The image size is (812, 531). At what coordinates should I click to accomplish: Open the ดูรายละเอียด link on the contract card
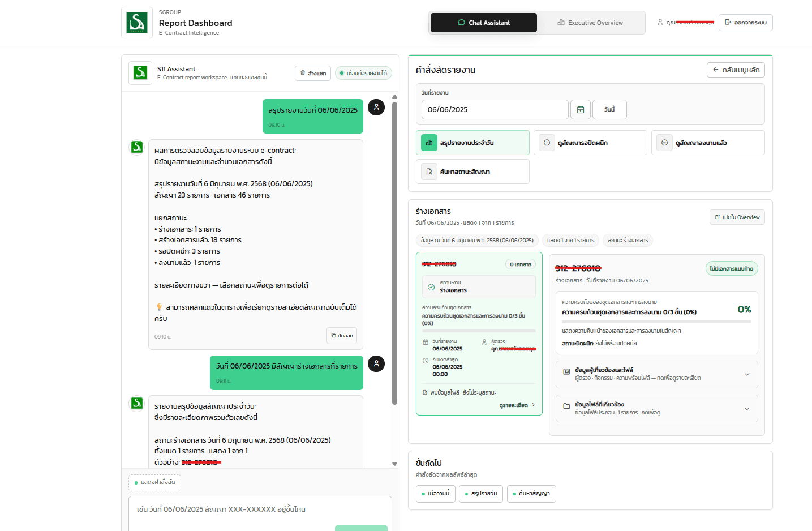coord(517,405)
